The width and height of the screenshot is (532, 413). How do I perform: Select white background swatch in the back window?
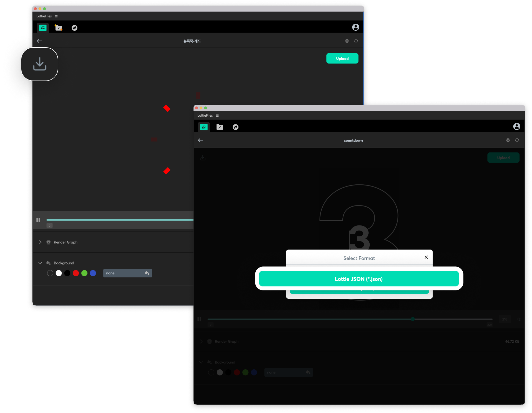coord(59,273)
